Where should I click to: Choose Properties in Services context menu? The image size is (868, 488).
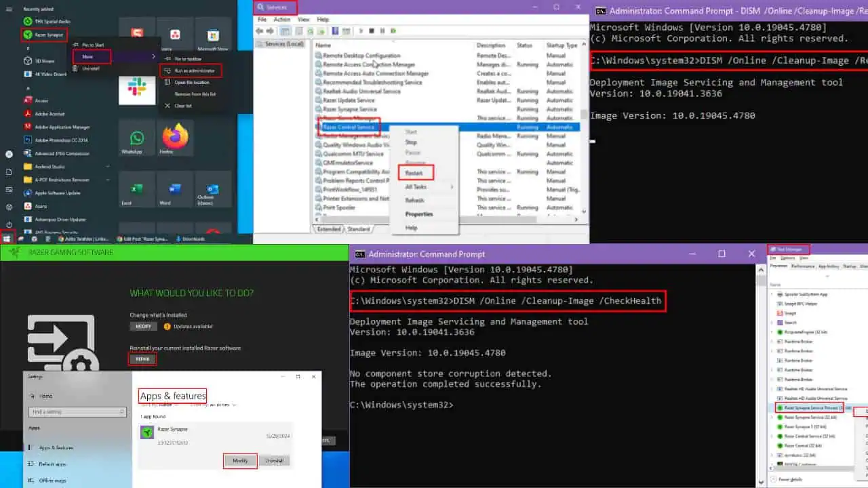[419, 214]
